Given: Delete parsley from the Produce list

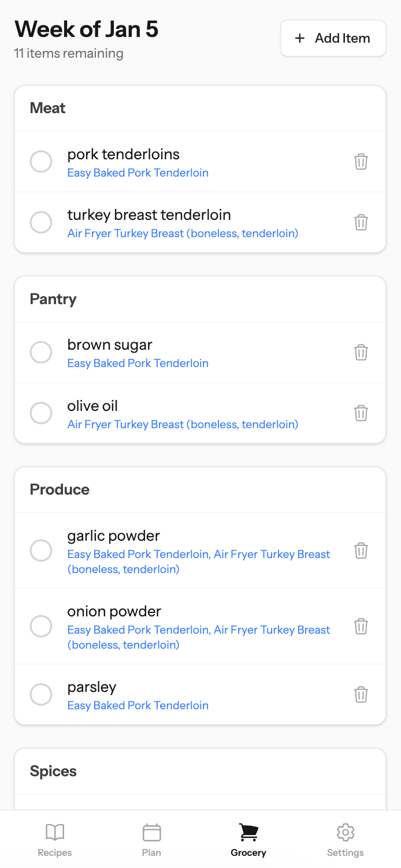Looking at the screenshot, I should [x=361, y=694].
